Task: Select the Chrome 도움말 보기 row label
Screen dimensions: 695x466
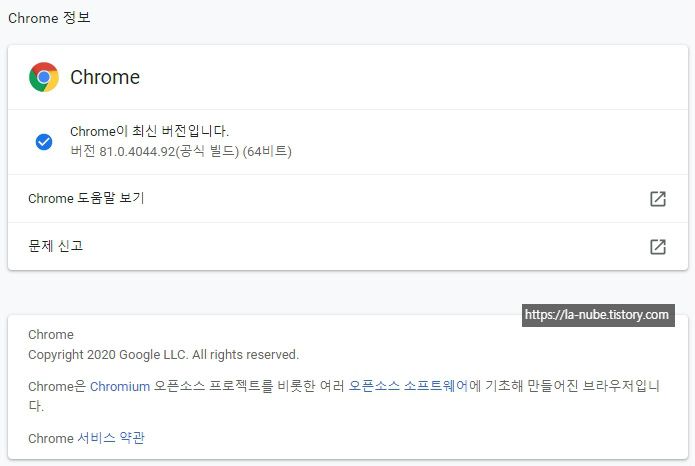Action: 86,198
